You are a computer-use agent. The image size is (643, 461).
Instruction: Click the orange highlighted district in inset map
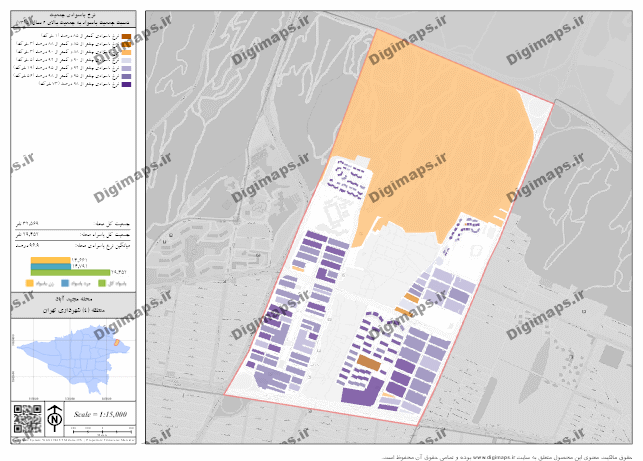pos(118,344)
